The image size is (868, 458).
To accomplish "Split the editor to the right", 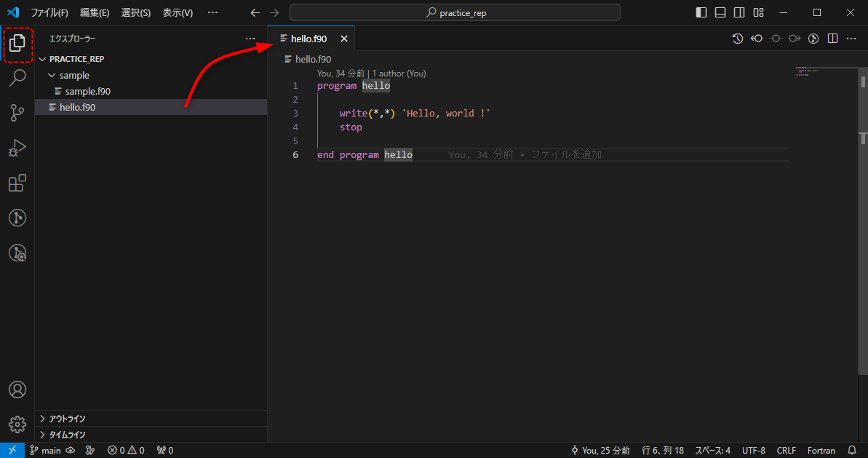I will point(832,38).
